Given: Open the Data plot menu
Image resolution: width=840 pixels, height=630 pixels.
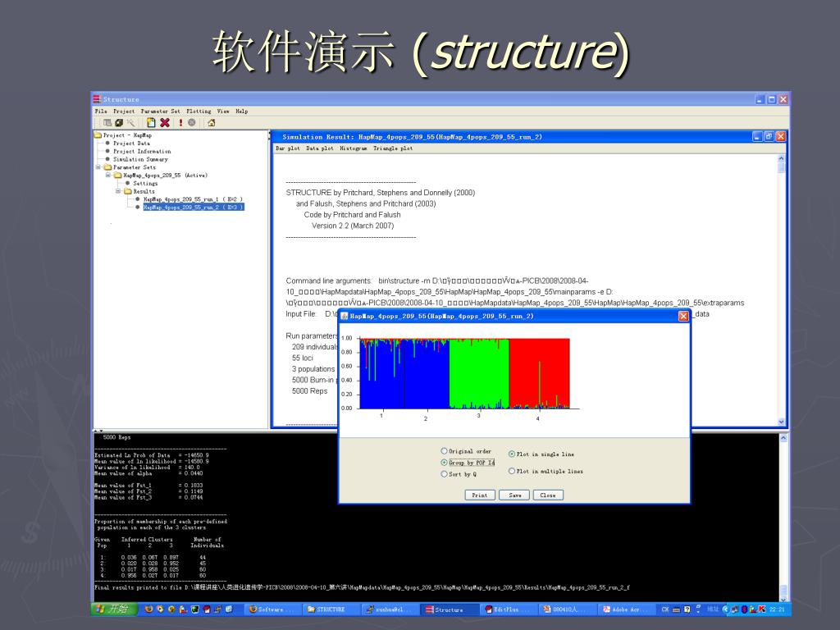Looking at the screenshot, I should [320, 148].
